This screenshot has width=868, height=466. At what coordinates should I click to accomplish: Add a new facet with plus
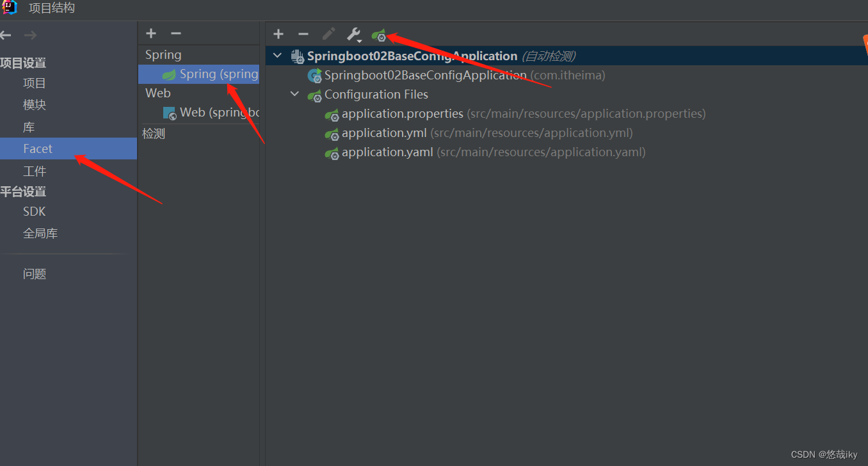(x=151, y=33)
